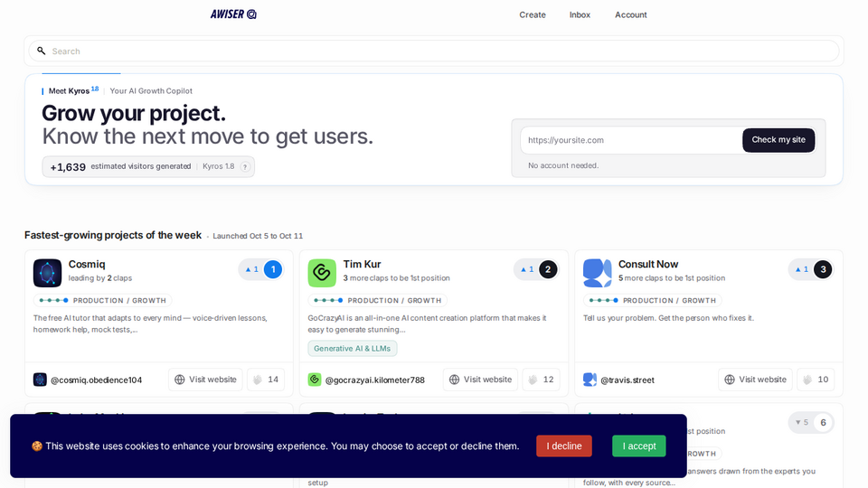Viewport: 868px width, 488px height.
Task: Click Visit website on Consult Now card
Action: point(755,380)
